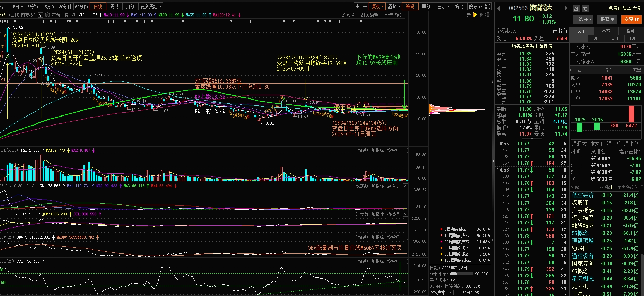Open the 5G概念 sector row
Viewport: 644px width, 296px height.
pyautogui.click(x=605, y=233)
